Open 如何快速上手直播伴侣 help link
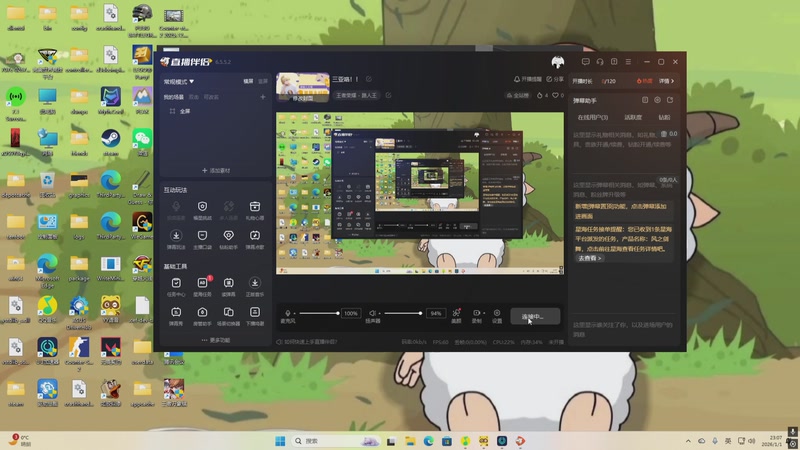 pyautogui.click(x=307, y=342)
